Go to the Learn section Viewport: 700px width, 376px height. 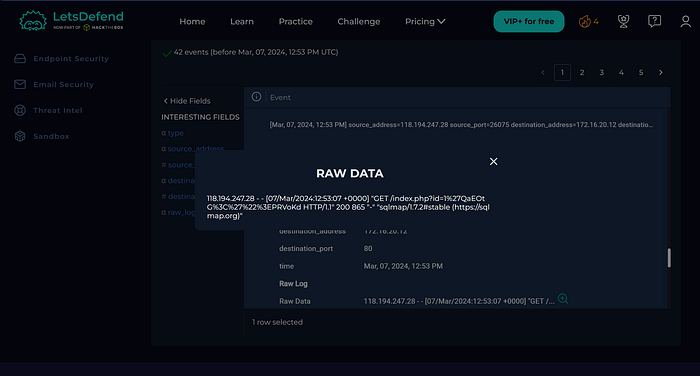(242, 21)
